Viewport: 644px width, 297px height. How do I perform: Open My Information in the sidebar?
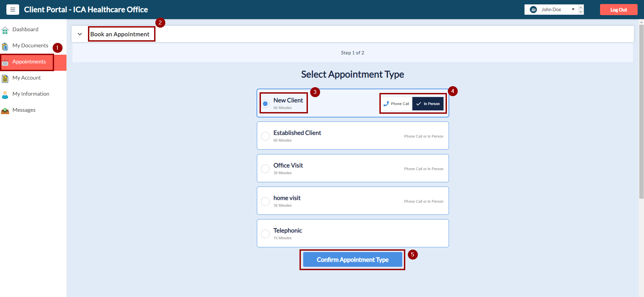(31, 94)
